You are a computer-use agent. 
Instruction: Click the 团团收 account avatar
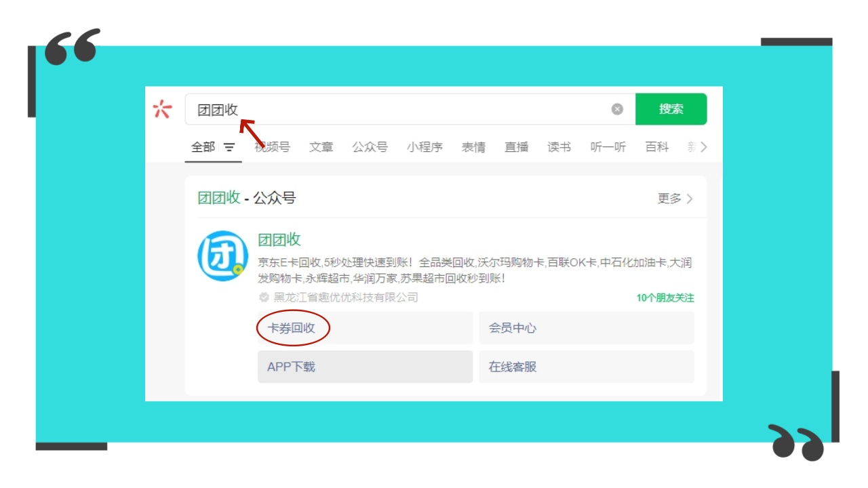[x=222, y=256]
